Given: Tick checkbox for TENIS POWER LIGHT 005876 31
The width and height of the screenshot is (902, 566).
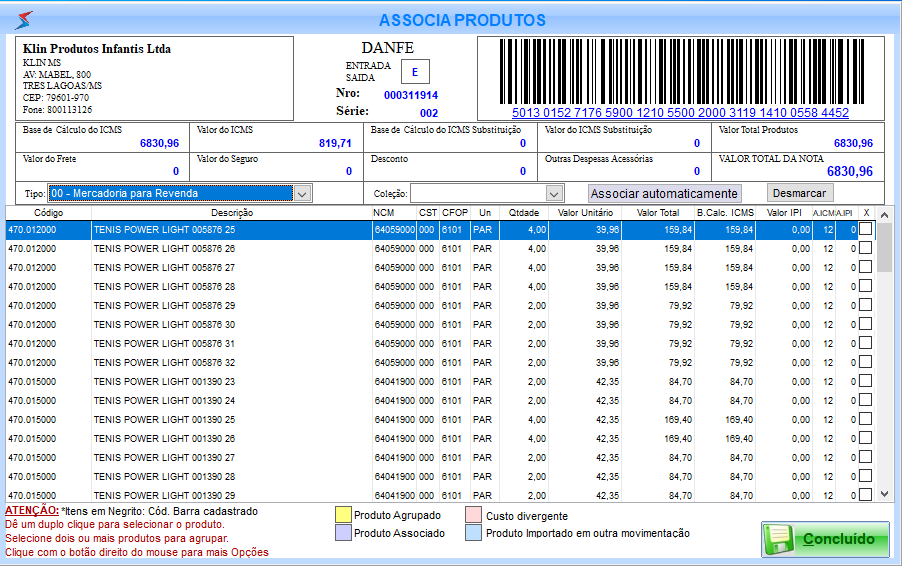Looking at the screenshot, I should pyautogui.click(x=865, y=343).
